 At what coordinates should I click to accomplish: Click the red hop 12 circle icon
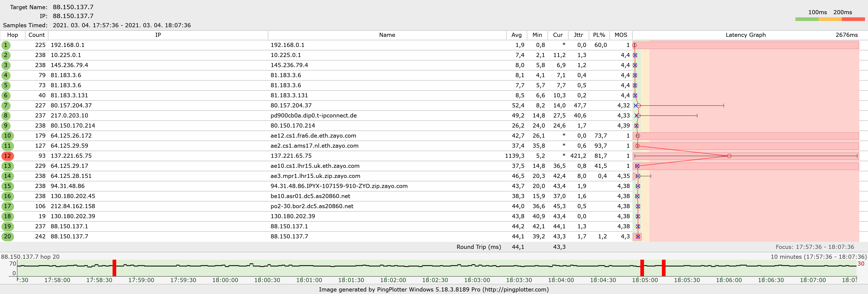point(7,156)
